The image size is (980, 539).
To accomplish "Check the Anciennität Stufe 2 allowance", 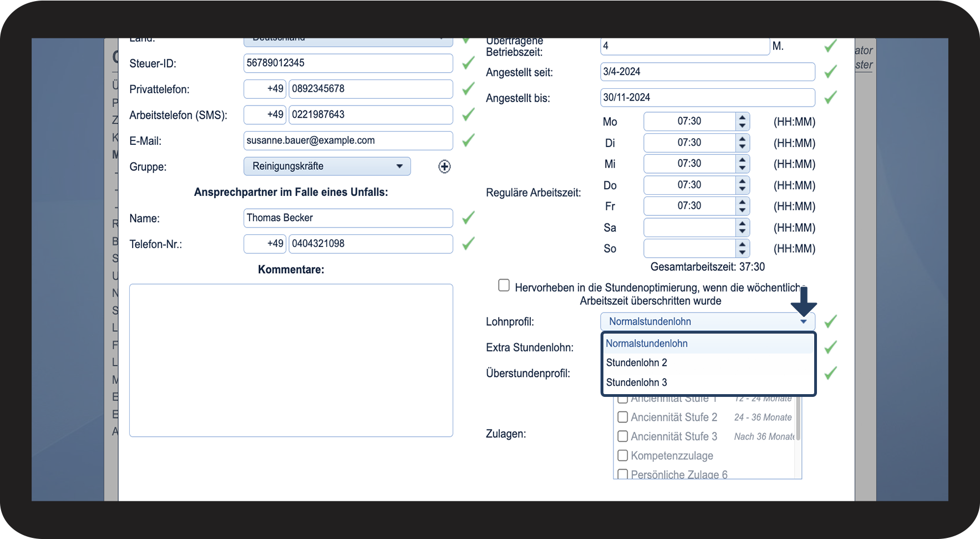I will 623,417.
